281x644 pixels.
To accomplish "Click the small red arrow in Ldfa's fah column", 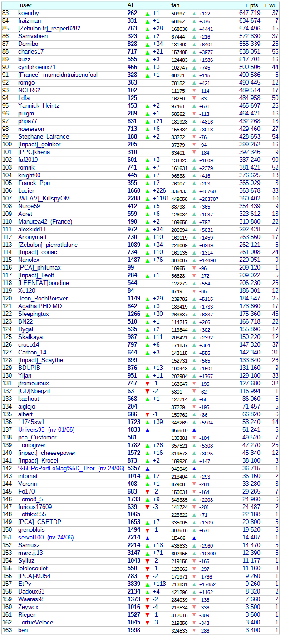I will pyautogui.click(x=194, y=98).
